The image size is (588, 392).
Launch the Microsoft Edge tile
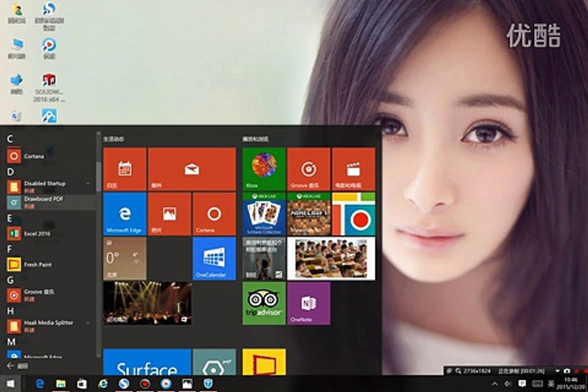pyautogui.click(x=125, y=214)
